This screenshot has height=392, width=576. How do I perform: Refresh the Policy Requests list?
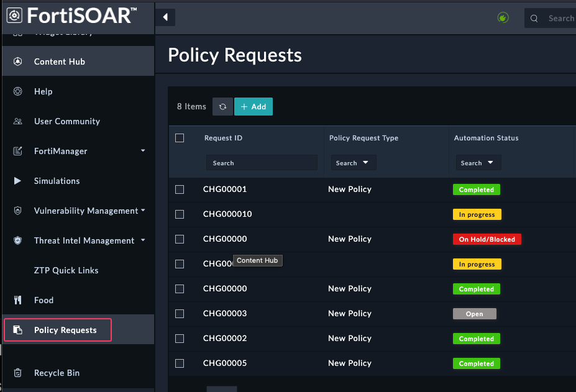click(x=222, y=107)
